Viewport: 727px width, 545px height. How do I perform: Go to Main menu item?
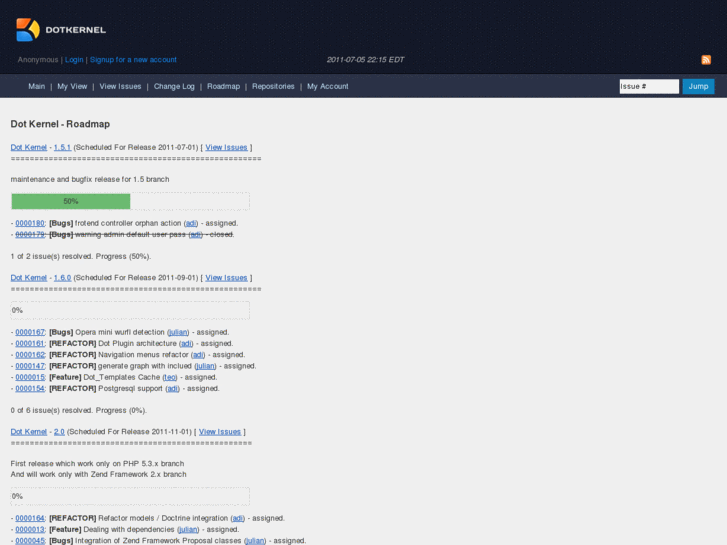(x=37, y=86)
